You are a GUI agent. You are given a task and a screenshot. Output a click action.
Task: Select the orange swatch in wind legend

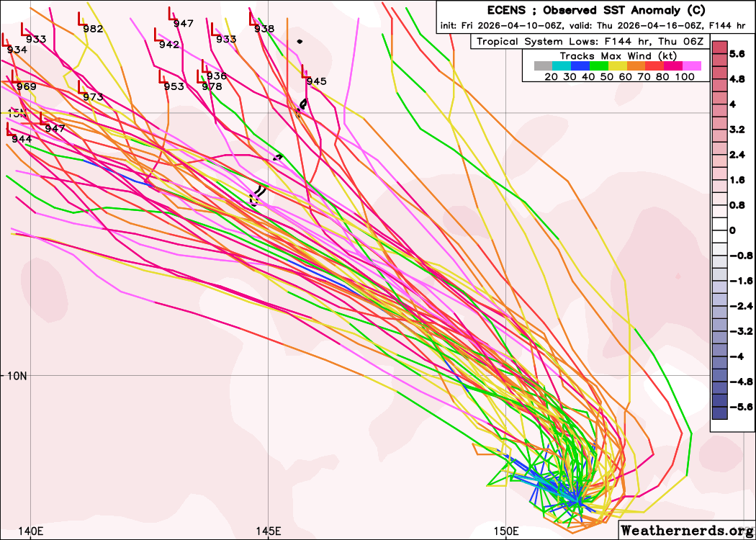(x=636, y=66)
